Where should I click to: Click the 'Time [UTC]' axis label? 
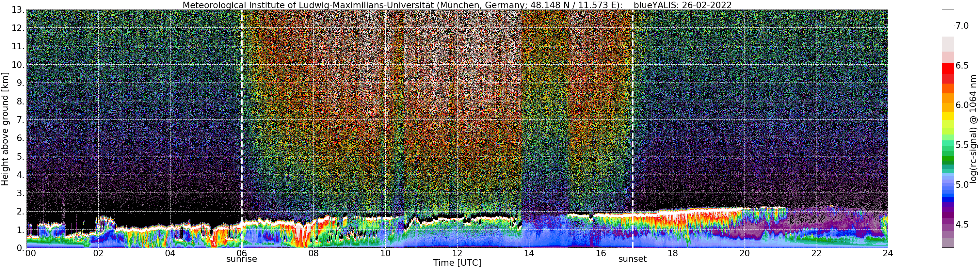(457, 263)
